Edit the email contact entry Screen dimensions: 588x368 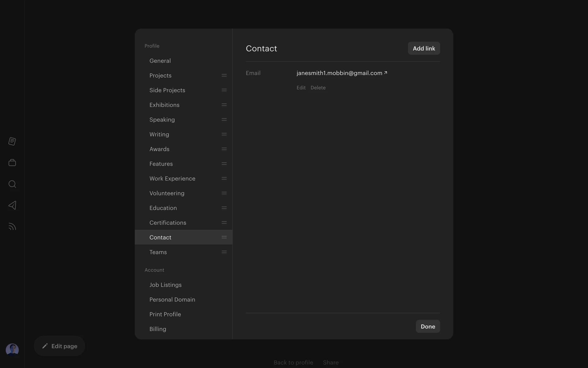pyautogui.click(x=301, y=88)
